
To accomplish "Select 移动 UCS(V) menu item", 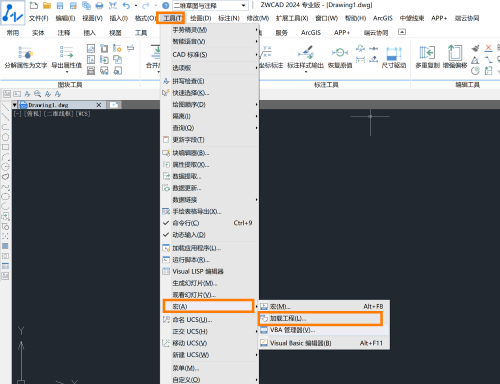I will [210, 343].
